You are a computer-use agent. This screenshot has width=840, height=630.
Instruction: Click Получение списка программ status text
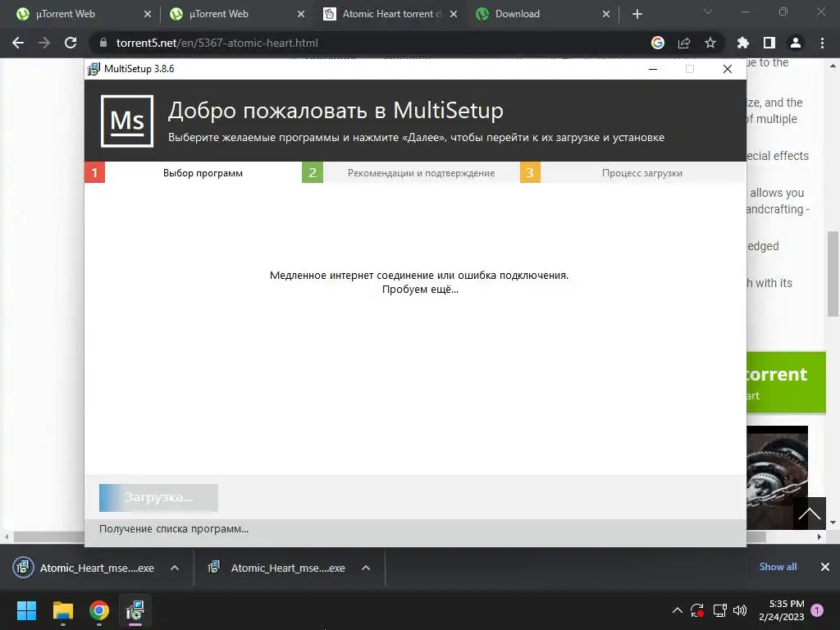click(x=174, y=529)
